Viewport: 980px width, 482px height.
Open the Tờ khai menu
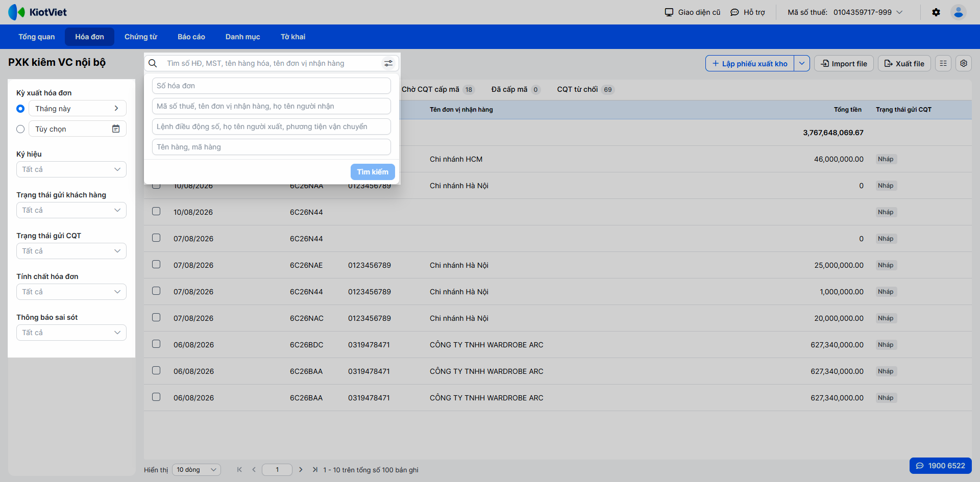pyautogui.click(x=293, y=37)
